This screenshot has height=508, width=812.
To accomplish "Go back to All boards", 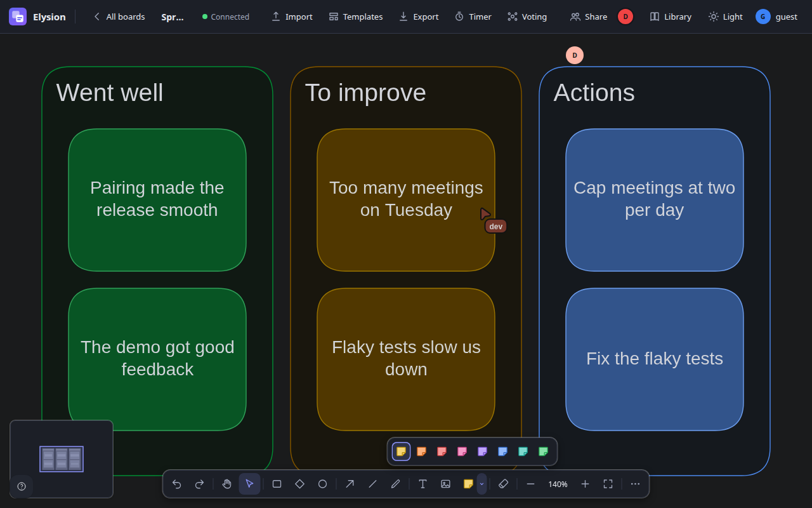I will [x=119, y=17].
